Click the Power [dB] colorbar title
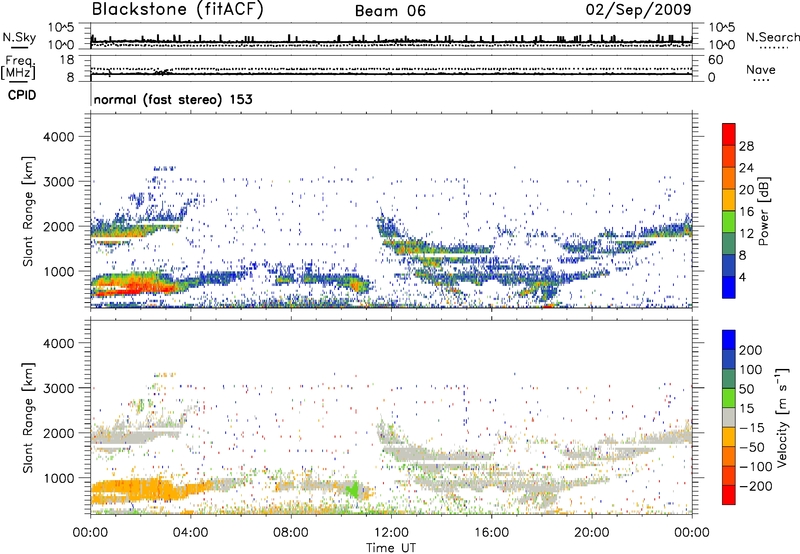This screenshot has height=554, width=800. point(763,211)
